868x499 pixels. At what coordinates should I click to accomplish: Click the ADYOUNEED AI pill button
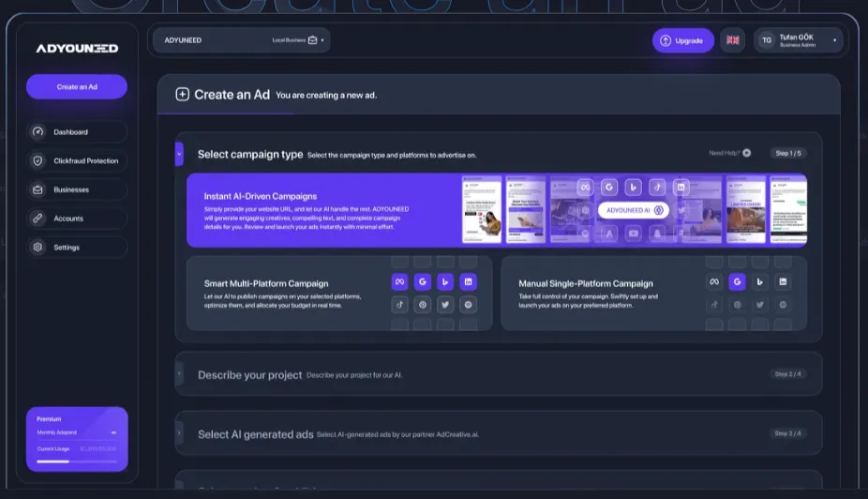click(x=634, y=210)
